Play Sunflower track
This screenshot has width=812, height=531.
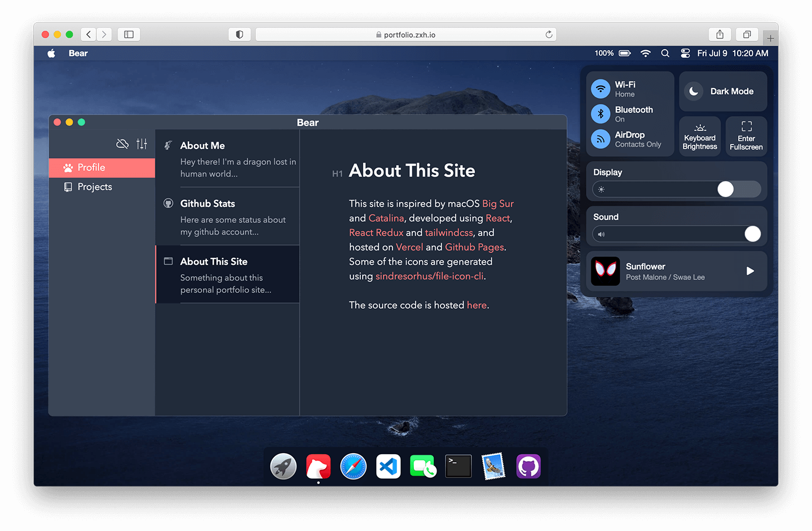point(750,271)
